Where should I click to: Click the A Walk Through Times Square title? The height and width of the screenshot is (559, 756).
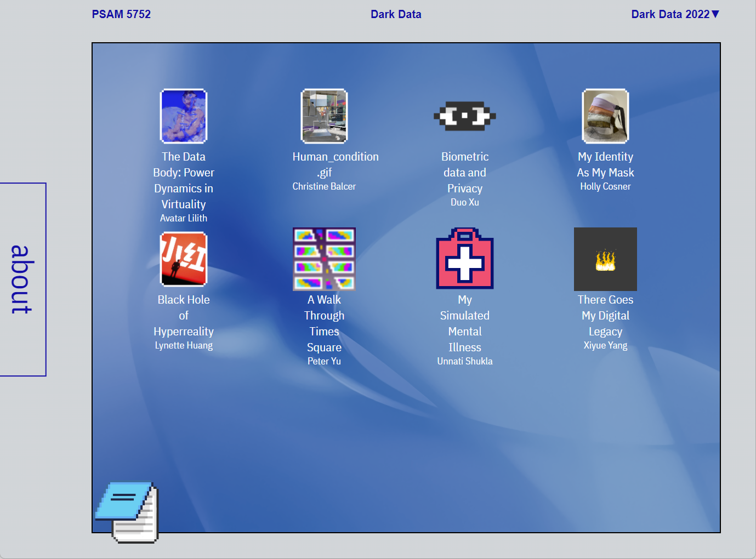[325, 323]
